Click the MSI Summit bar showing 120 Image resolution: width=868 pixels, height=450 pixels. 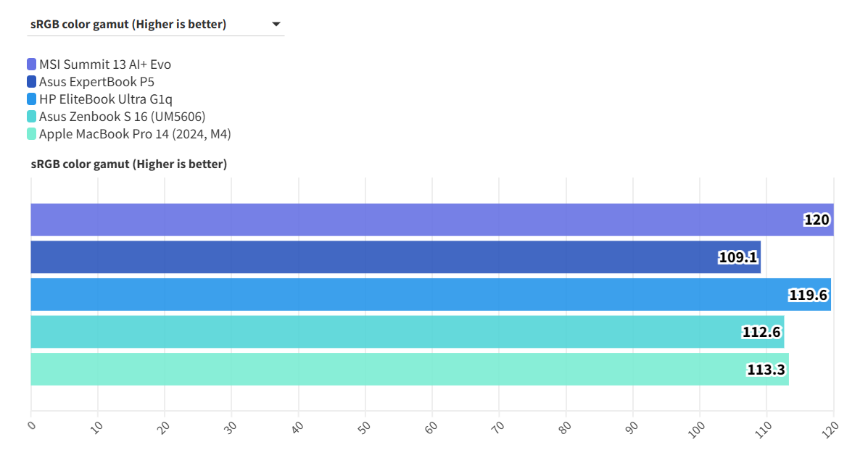click(x=431, y=220)
